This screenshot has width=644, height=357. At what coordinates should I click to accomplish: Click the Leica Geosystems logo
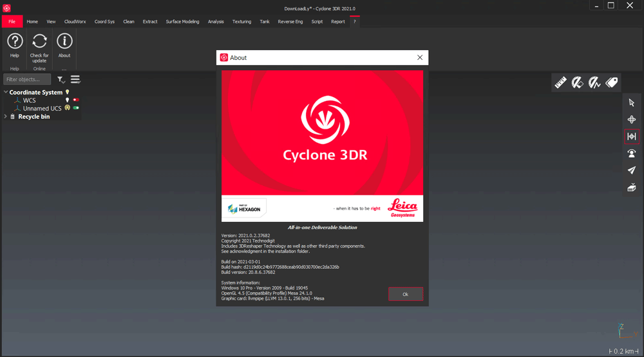click(402, 208)
